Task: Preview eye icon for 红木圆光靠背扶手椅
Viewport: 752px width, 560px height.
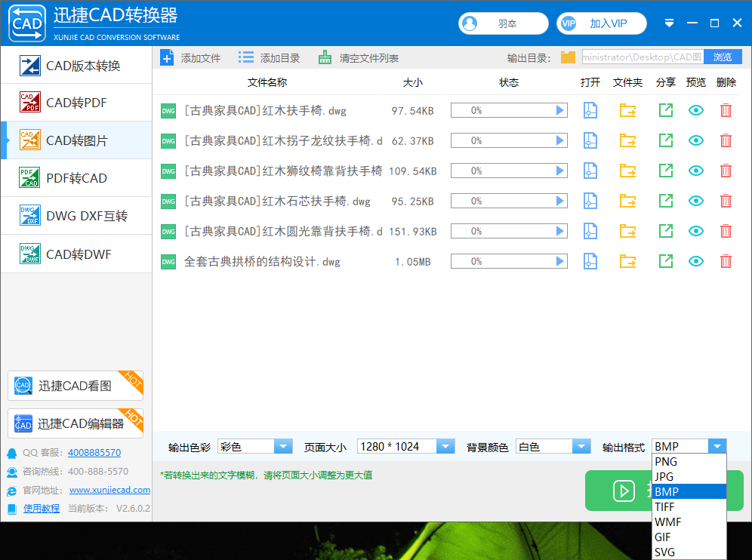Action: coord(696,231)
